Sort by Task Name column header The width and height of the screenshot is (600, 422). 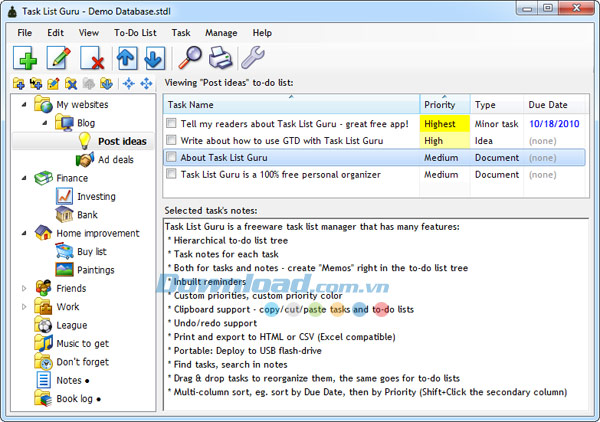(x=292, y=104)
